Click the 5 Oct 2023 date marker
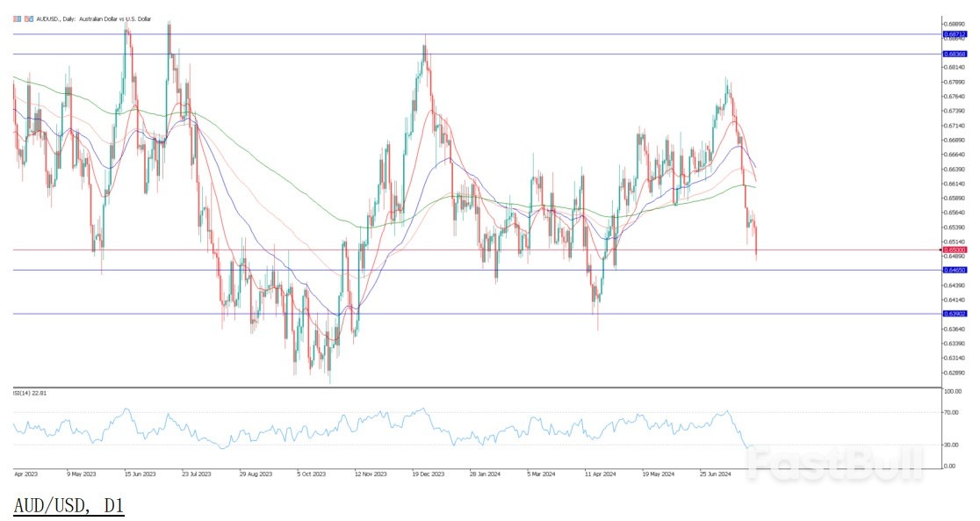980x521 pixels. [x=312, y=473]
